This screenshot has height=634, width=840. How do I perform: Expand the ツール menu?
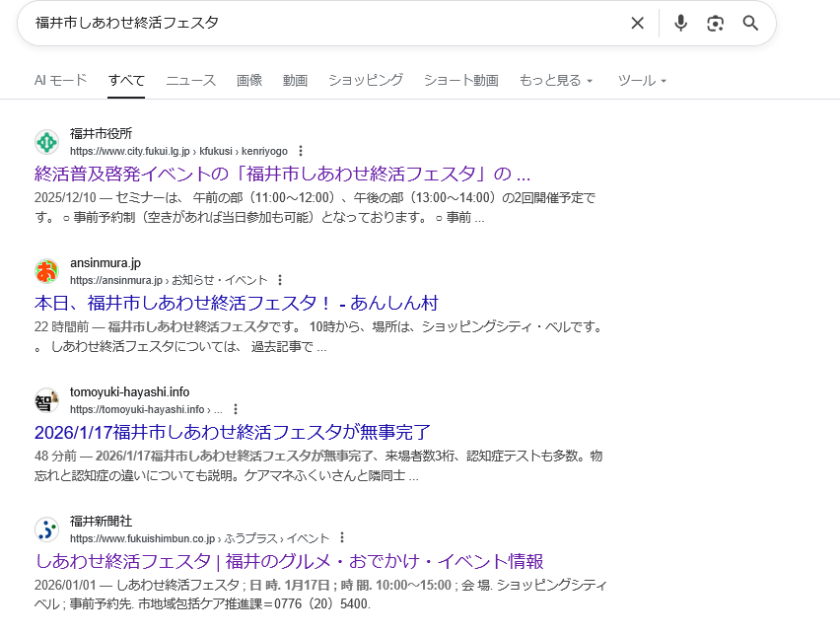(x=642, y=81)
